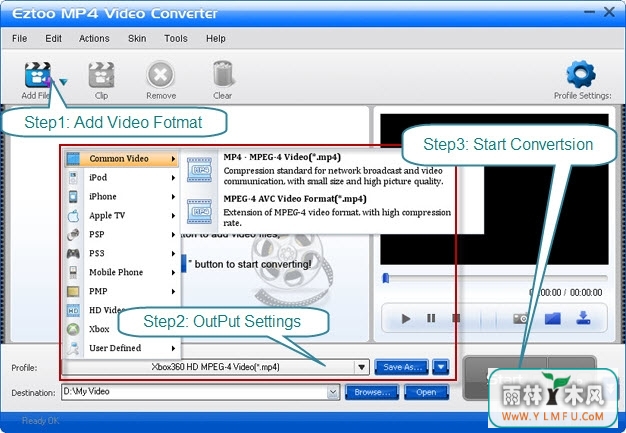Click the Xbox logo icon
The image size is (626, 433).
(73, 329)
